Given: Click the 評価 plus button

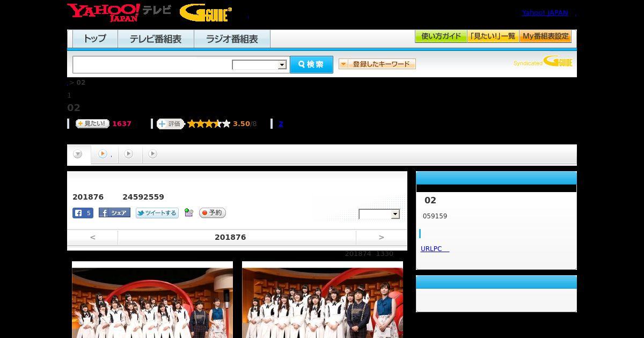Looking at the screenshot, I should [170, 123].
